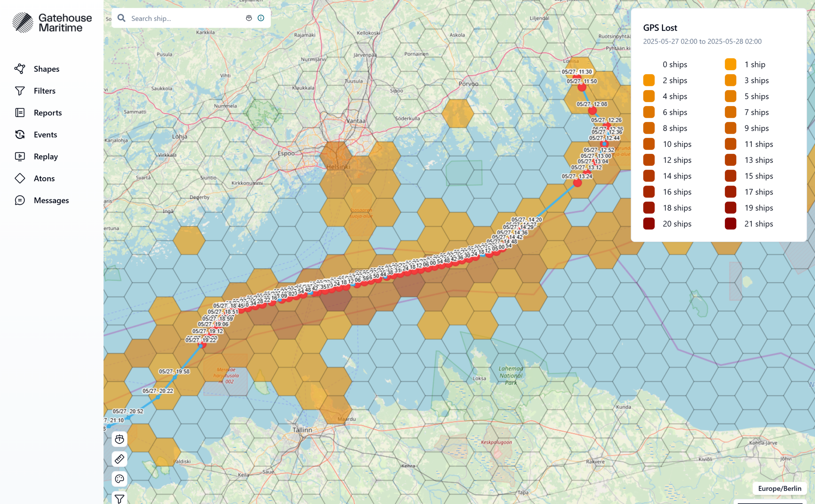815x504 pixels.
Task: Click the Tallinn city label on map
Action: 302,430
